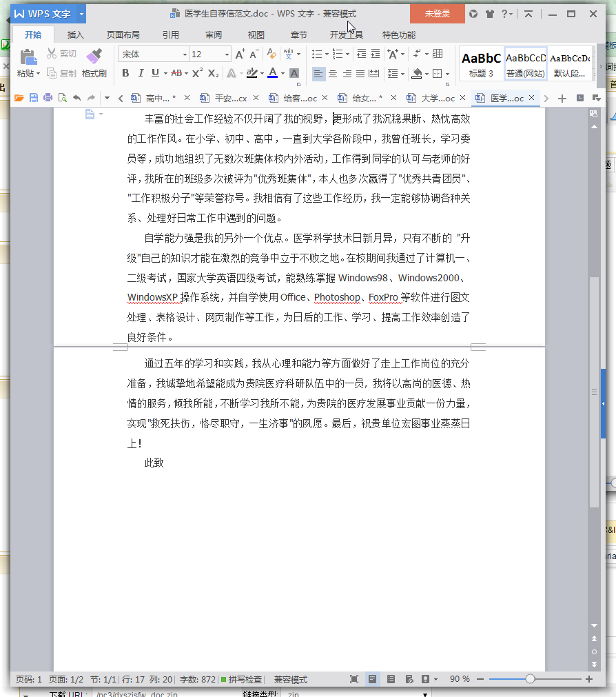Click the print icon in quick toolbar
The image size is (616, 697).
[x=48, y=98]
